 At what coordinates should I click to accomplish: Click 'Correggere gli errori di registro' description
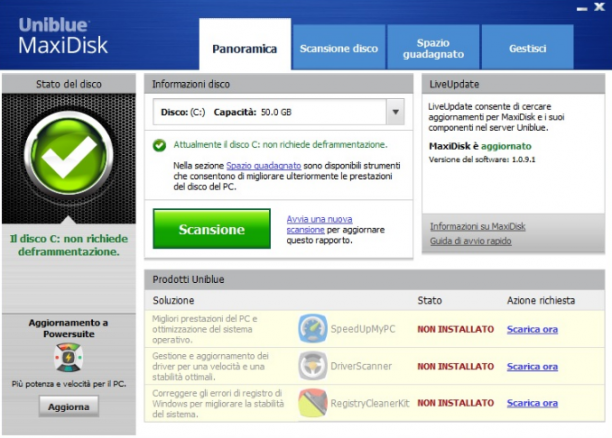click(218, 403)
